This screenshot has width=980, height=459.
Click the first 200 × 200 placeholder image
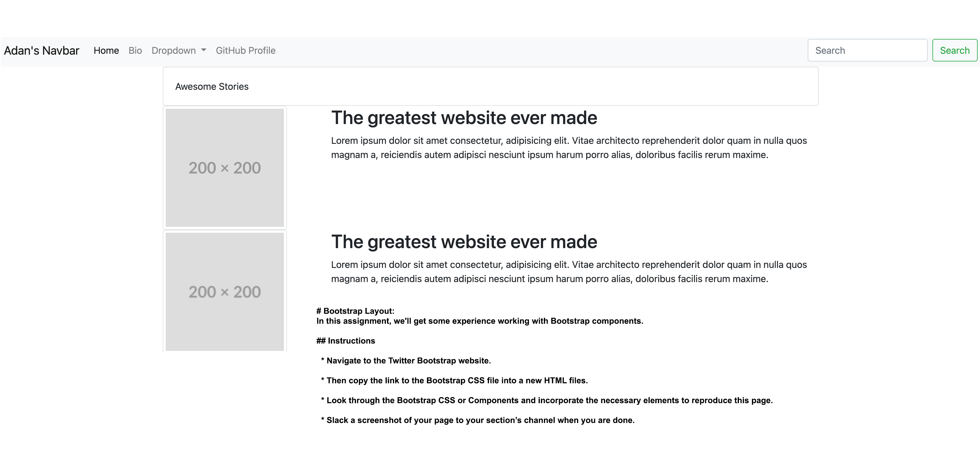coord(225,168)
